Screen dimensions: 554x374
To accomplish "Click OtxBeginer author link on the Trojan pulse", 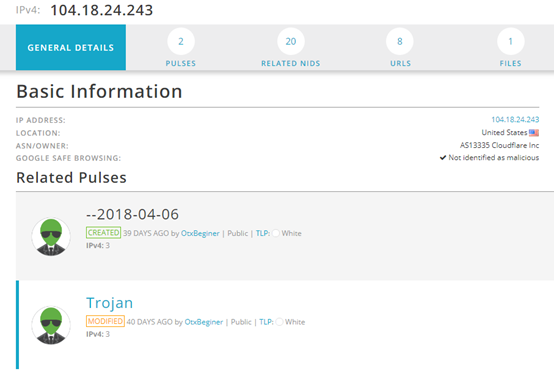I will point(204,322).
